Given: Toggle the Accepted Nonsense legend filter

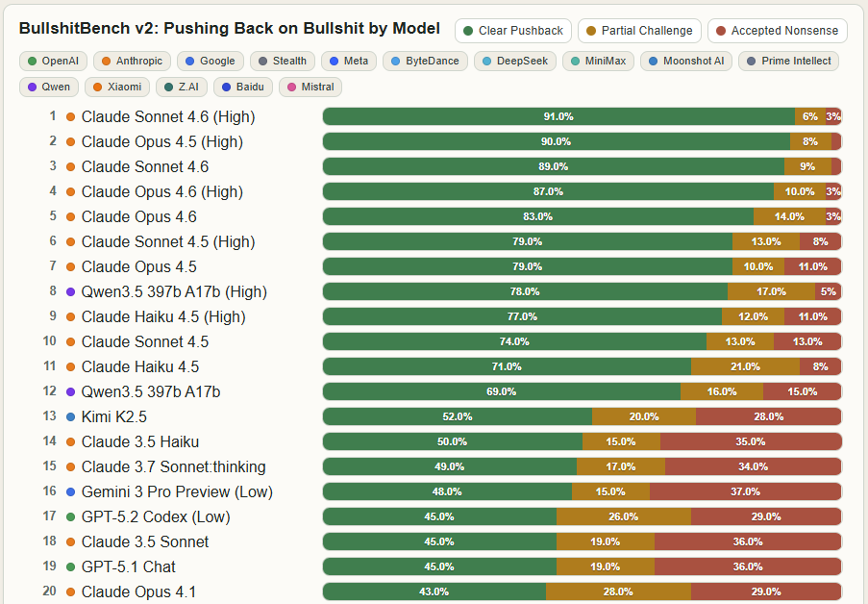Looking at the screenshot, I should (777, 31).
